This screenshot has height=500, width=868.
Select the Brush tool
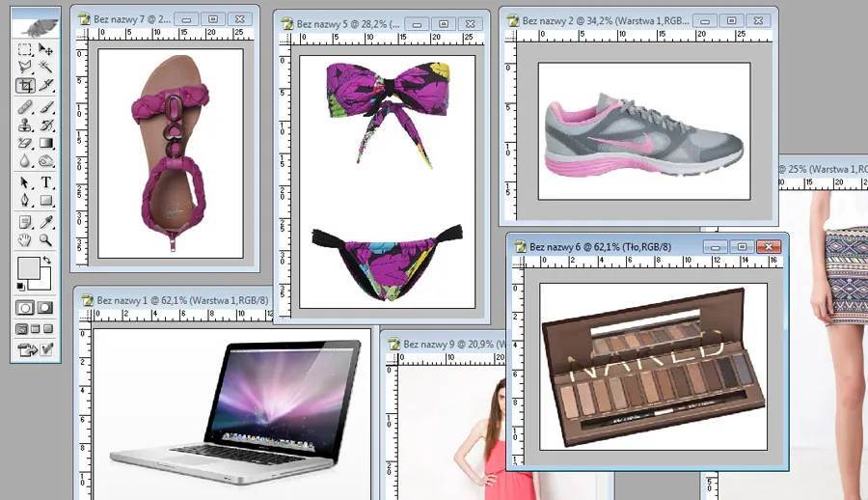pyautogui.click(x=45, y=106)
